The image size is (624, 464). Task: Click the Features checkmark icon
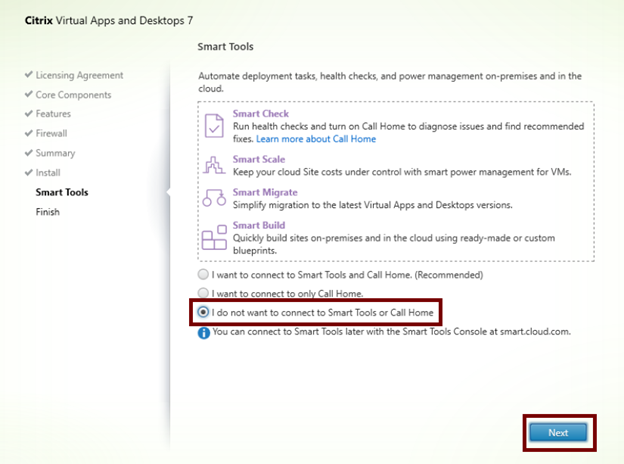tap(29, 113)
